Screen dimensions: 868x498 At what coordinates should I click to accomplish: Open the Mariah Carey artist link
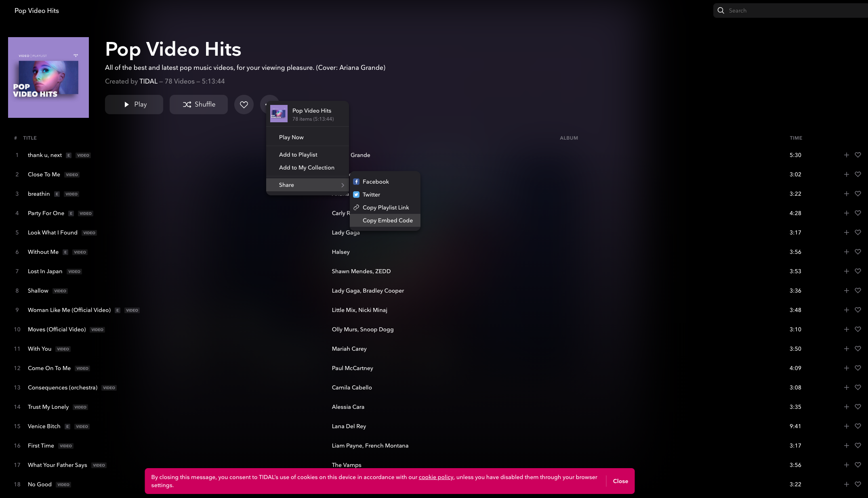pyautogui.click(x=349, y=349)
